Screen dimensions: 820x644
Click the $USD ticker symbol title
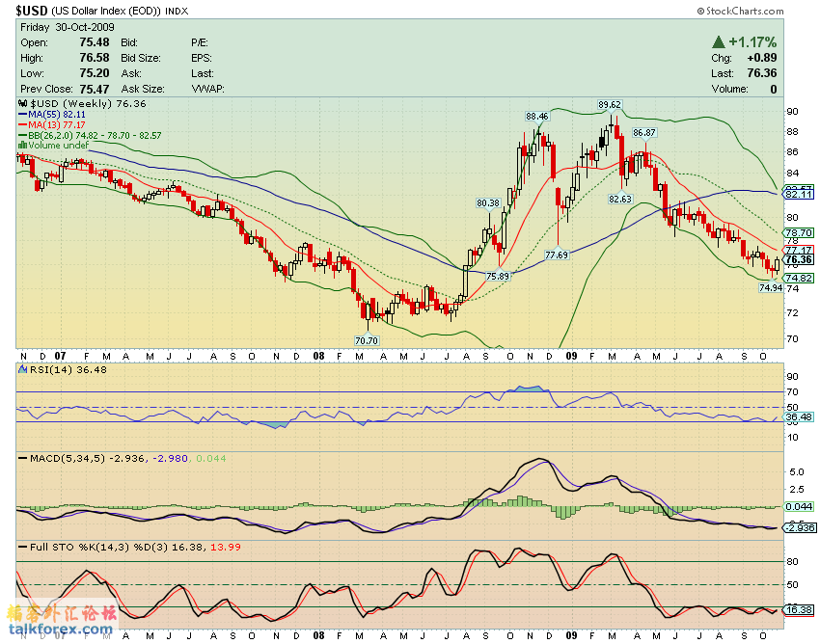[x=32, y=11]
